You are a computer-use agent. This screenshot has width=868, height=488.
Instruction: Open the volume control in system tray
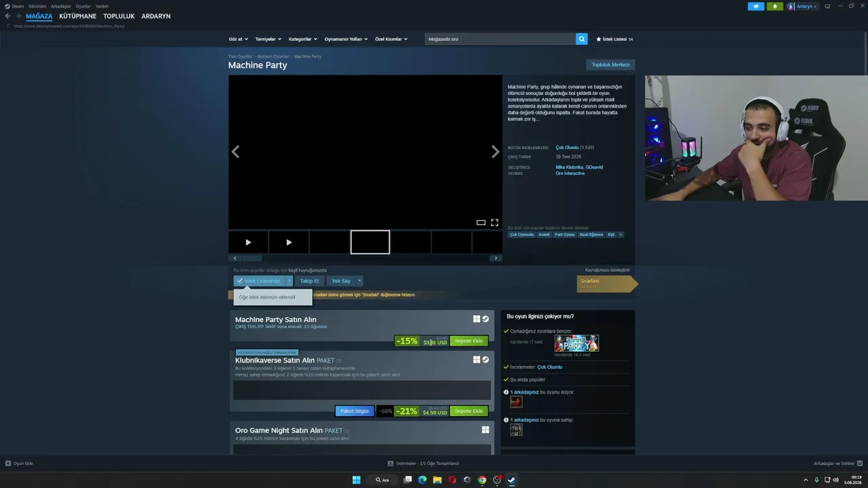pyautogui.click(x=836, y=480)
